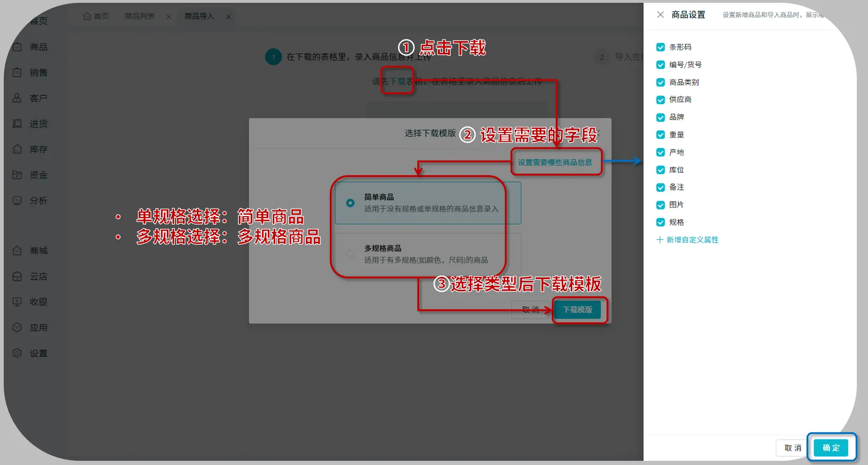Open 应用 from the left sidebar

[x=30, y=328]
